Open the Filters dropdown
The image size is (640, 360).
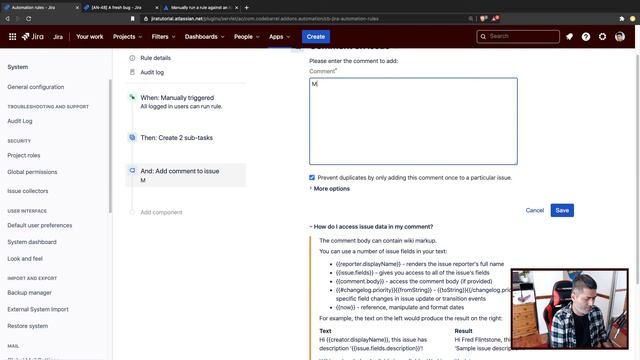[x=163, y=37]
